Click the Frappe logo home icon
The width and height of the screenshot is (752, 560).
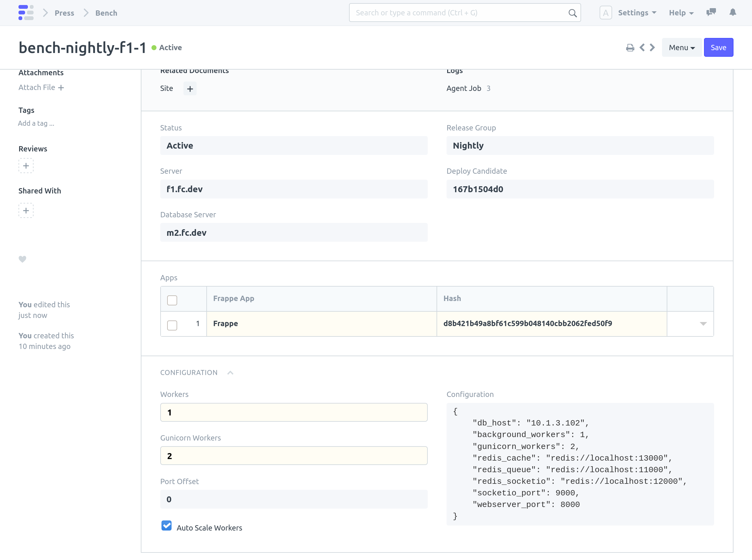(26, 13)
